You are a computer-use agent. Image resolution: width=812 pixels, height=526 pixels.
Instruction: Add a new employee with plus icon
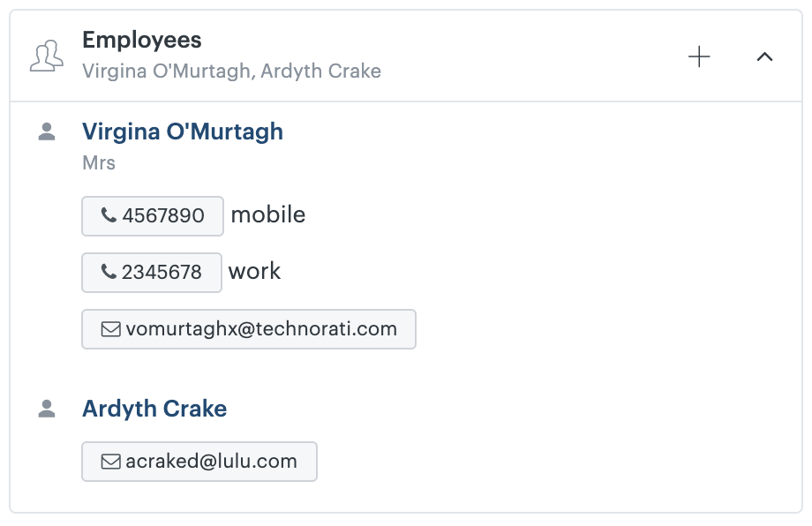(699, 56)
